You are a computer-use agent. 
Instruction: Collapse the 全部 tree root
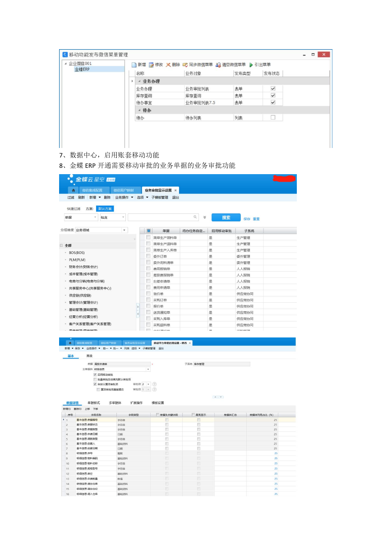pos(61,245)
